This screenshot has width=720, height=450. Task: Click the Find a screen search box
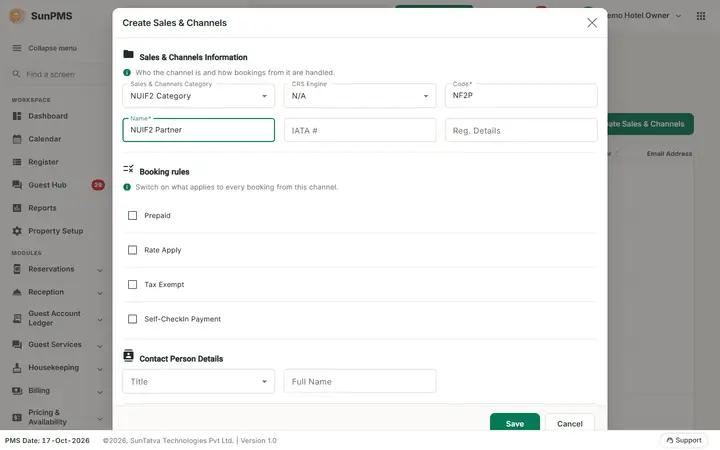pyautogui.click(x=57, y=74)
